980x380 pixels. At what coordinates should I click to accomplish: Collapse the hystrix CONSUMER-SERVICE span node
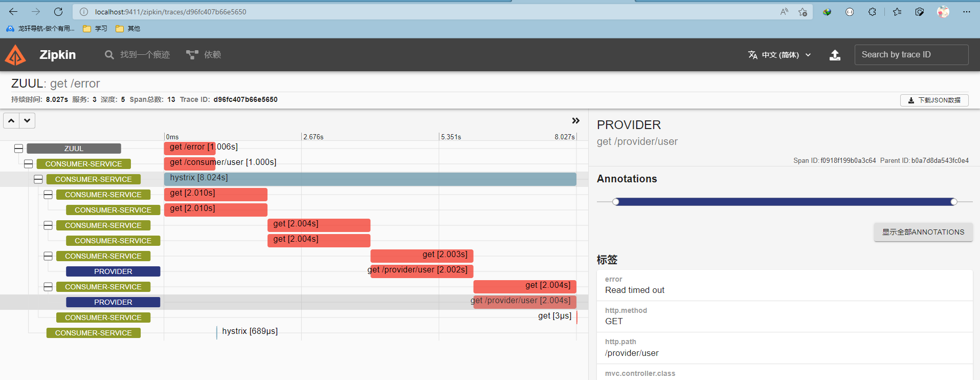[x=38, y=179]
